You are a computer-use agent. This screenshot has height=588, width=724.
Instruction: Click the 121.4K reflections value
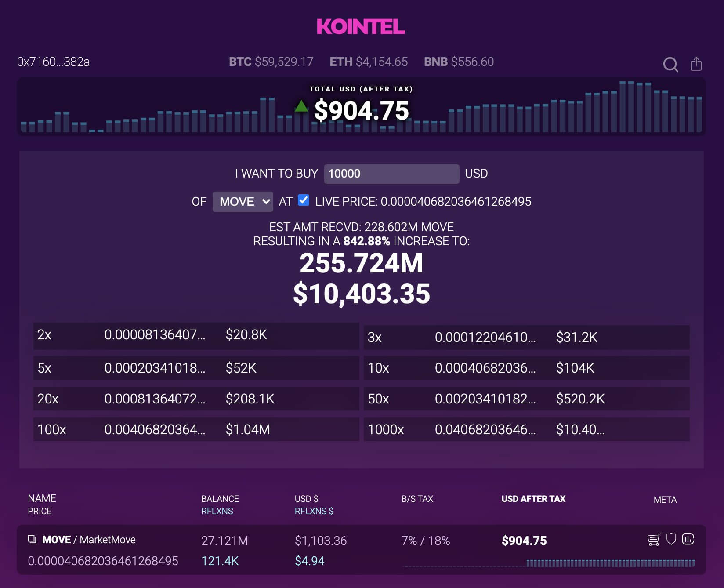click(x=220, y=561)
